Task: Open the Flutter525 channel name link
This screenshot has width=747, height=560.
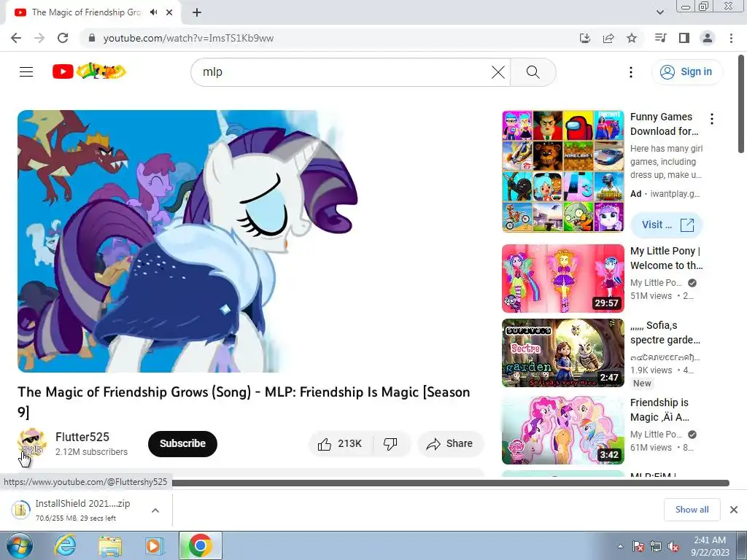Action: coord(82,437)
